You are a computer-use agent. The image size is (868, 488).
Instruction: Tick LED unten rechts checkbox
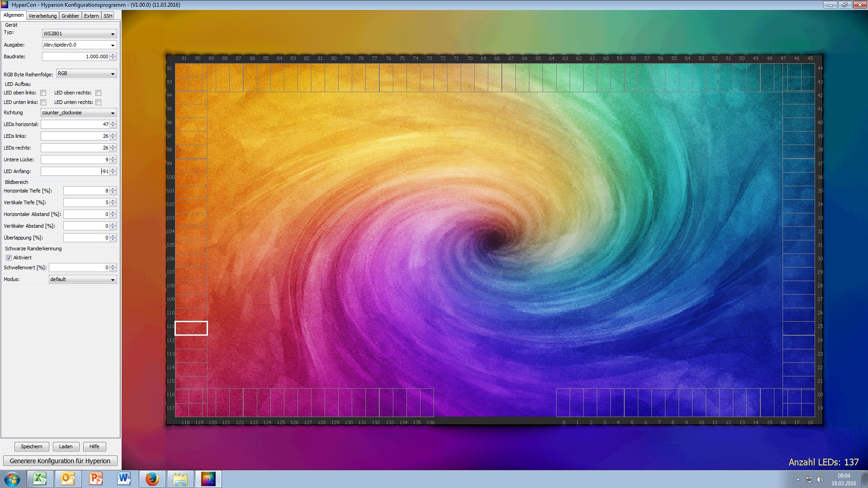point(99,103)
